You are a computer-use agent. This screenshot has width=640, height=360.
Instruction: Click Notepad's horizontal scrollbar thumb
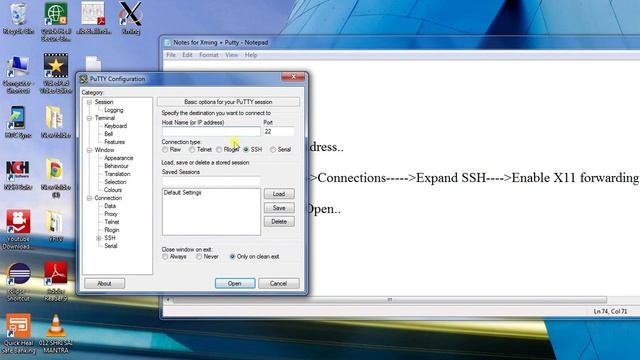(390, 300)
